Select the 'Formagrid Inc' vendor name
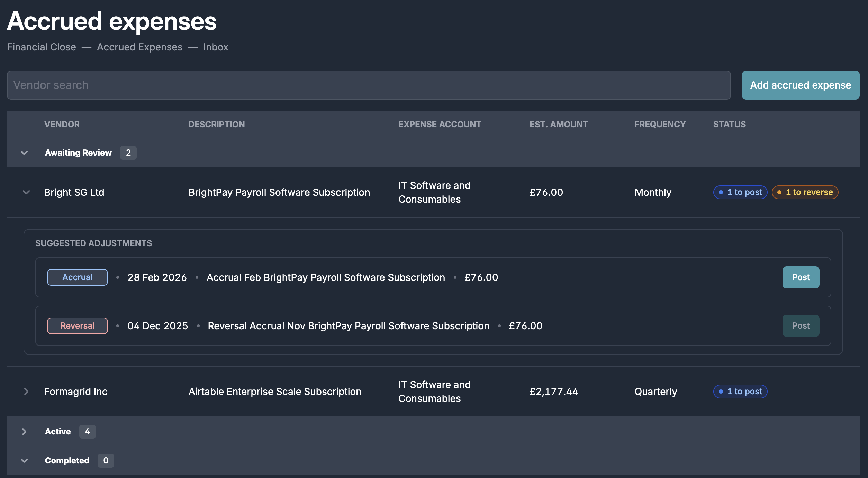 (x=76, y=392)
